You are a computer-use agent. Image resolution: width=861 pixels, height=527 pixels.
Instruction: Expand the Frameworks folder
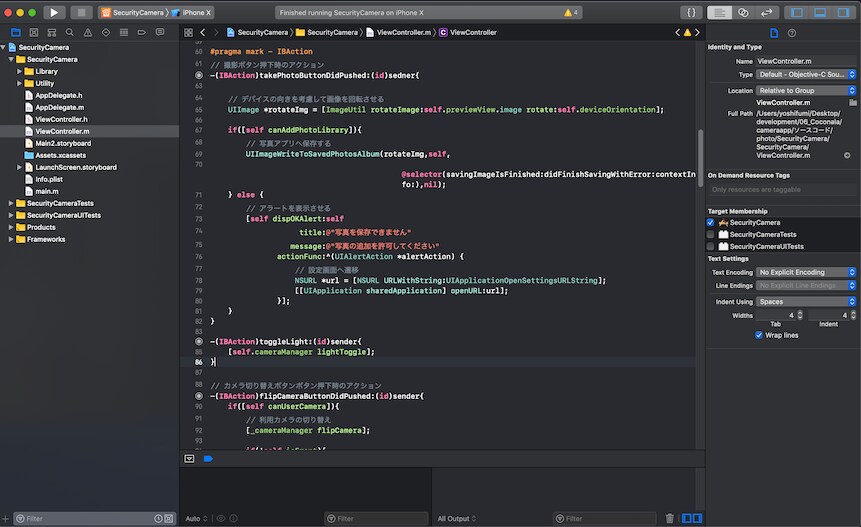(x=11, y=239)
